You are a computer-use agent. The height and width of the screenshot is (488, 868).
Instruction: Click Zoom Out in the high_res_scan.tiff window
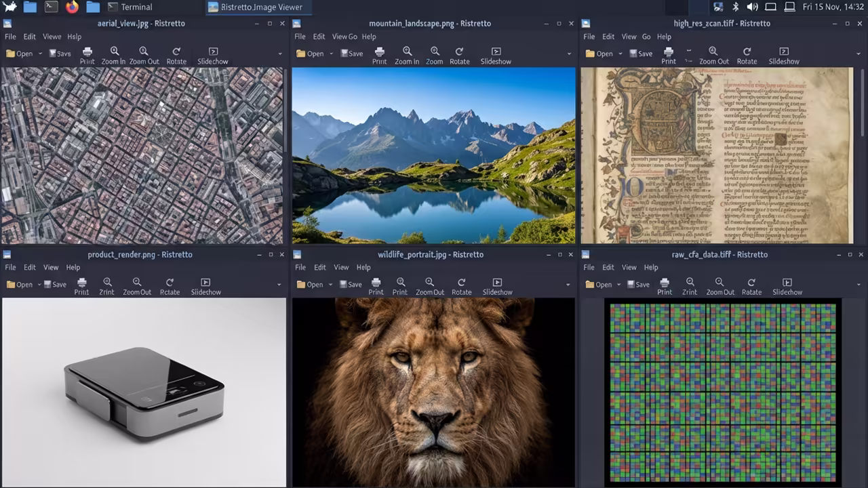[x=713, y=56]
